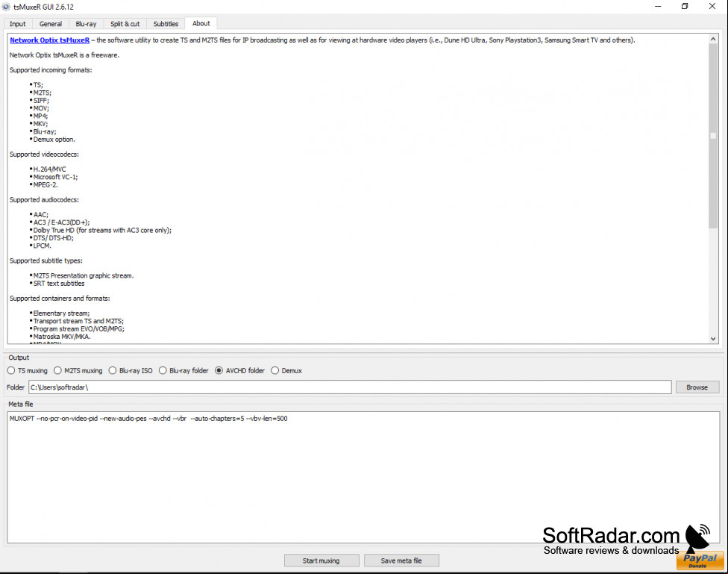The height and width of the screenshot is (574, 728).
Task: Click the 'Matroska MKV/MKA.' list line
Action: click(62, 337)
